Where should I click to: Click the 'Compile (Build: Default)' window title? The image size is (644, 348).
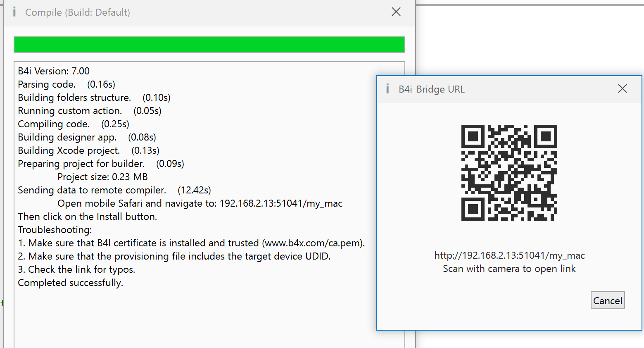[x=78, y=12]
